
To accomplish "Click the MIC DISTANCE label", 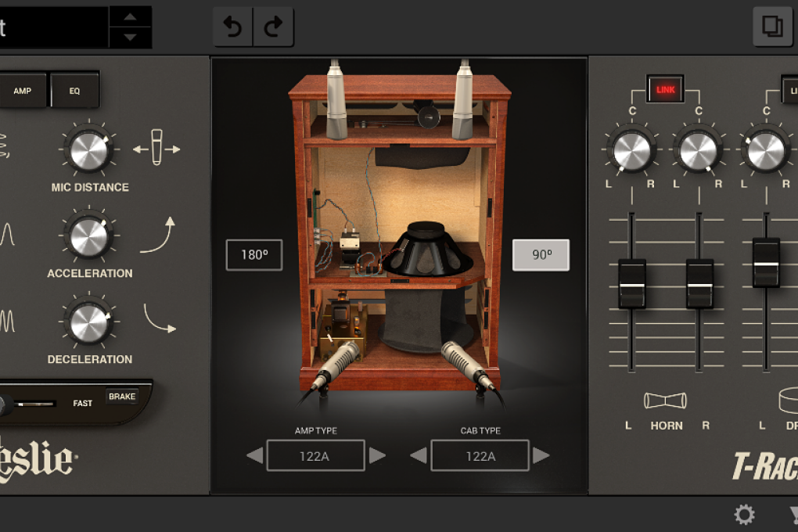I will [90, 187].
